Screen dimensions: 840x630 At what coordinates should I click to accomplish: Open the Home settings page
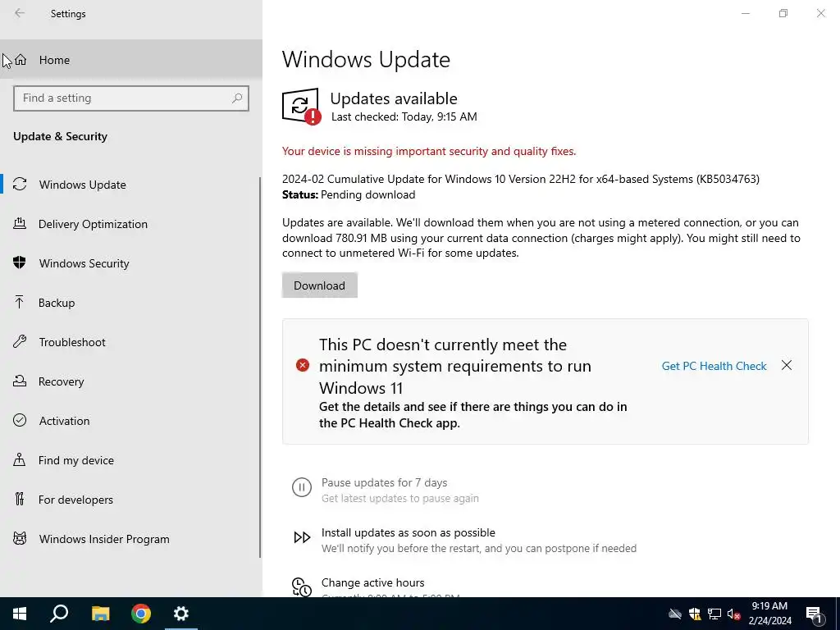coord(131,59)
